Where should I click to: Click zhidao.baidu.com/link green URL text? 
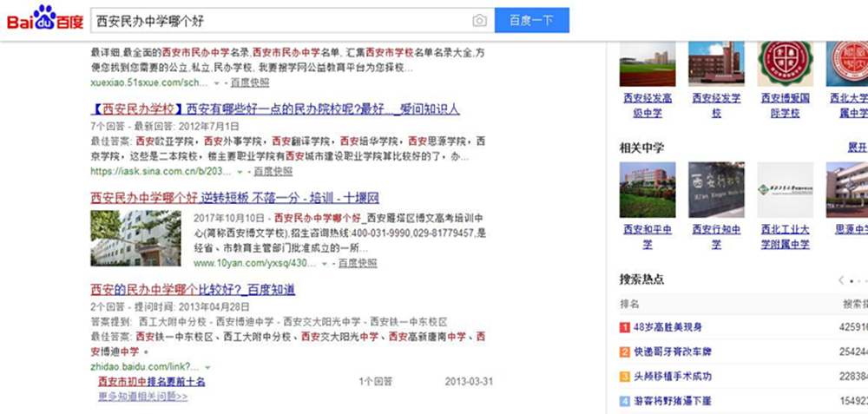(144, 366)
